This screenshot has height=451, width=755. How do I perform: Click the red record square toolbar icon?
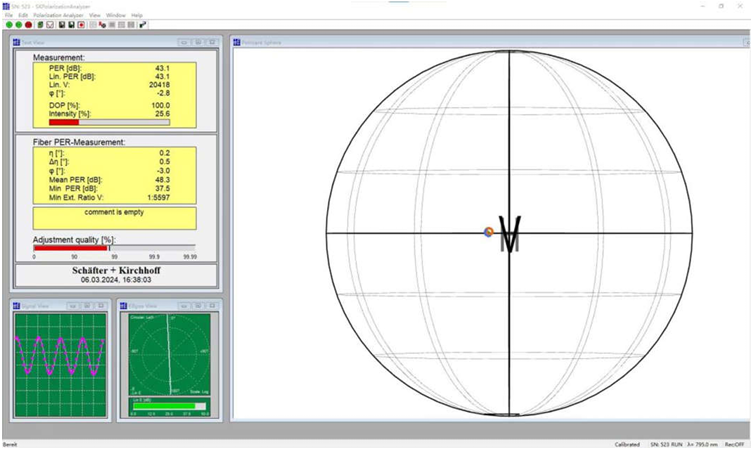point(81,25)
